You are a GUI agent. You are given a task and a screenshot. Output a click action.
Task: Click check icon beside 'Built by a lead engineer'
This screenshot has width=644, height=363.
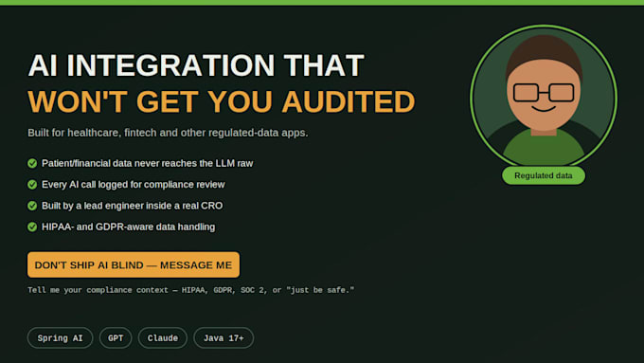click(x=32, y=206)
